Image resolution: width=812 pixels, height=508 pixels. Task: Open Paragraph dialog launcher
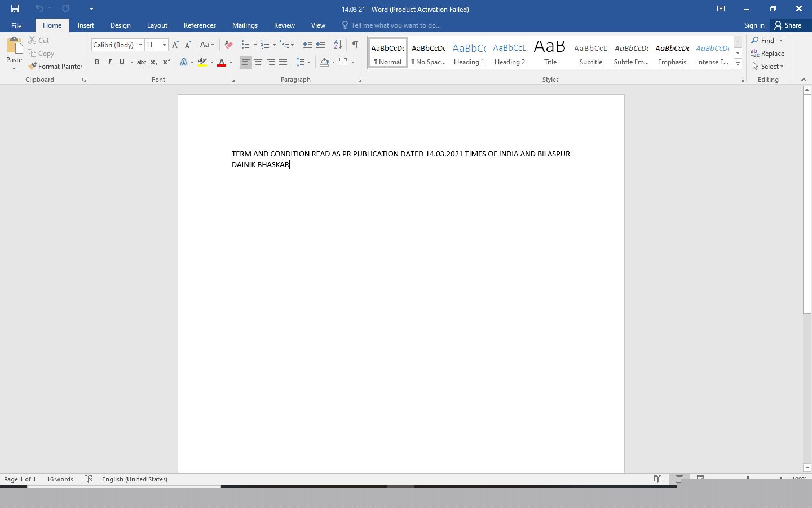pos(359,80)
